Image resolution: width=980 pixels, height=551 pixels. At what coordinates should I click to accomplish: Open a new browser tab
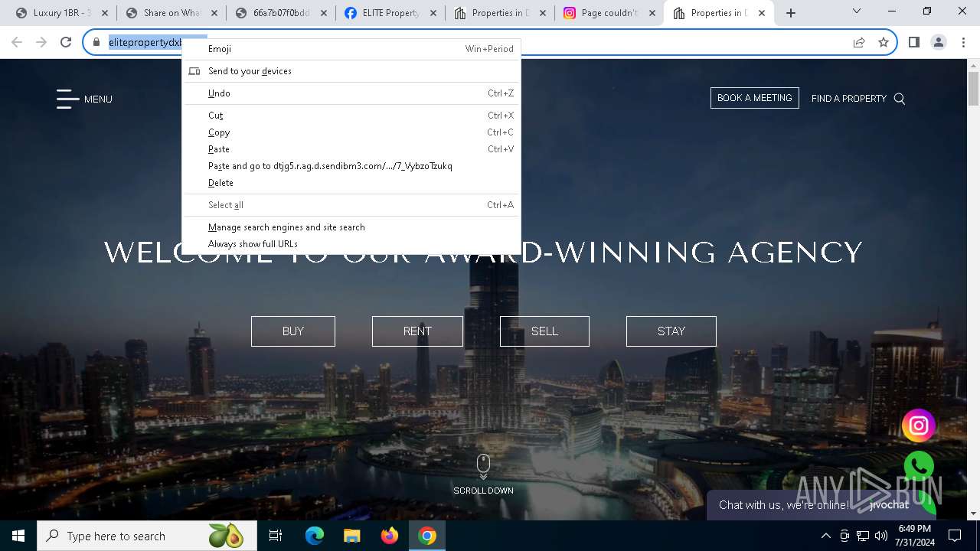(x=791, y=13)
